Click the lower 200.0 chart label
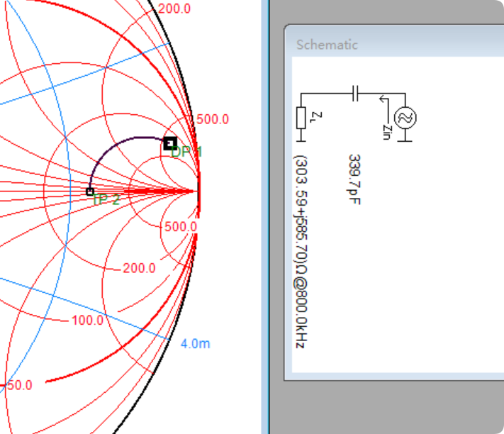The height and width of the screenshot is (434, 504). [139, 268]
